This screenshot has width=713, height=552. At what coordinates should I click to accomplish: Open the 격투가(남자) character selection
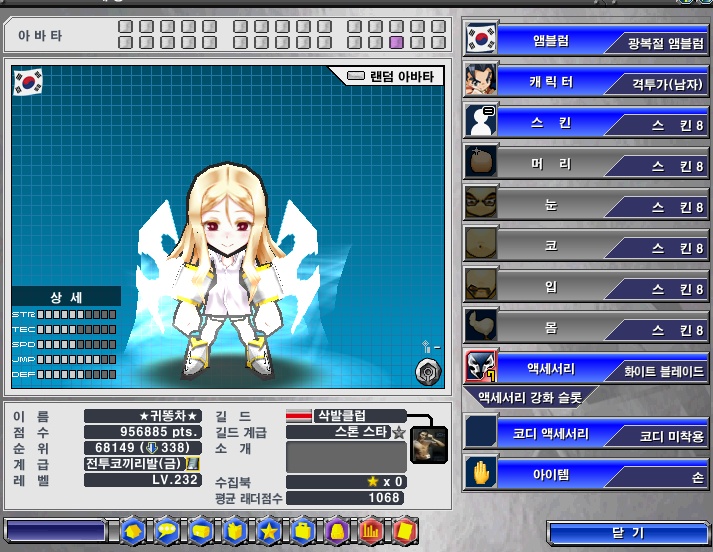tap(659, 85)
